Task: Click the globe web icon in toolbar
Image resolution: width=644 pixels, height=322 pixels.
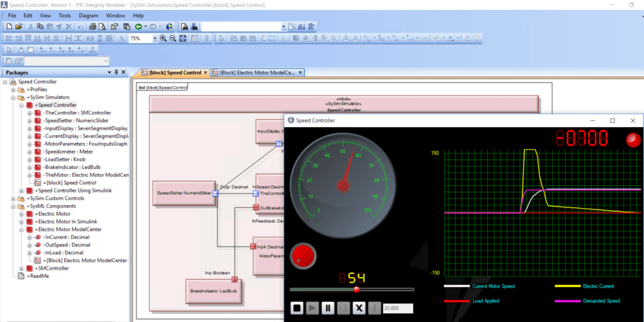Action: pos(170,26)
